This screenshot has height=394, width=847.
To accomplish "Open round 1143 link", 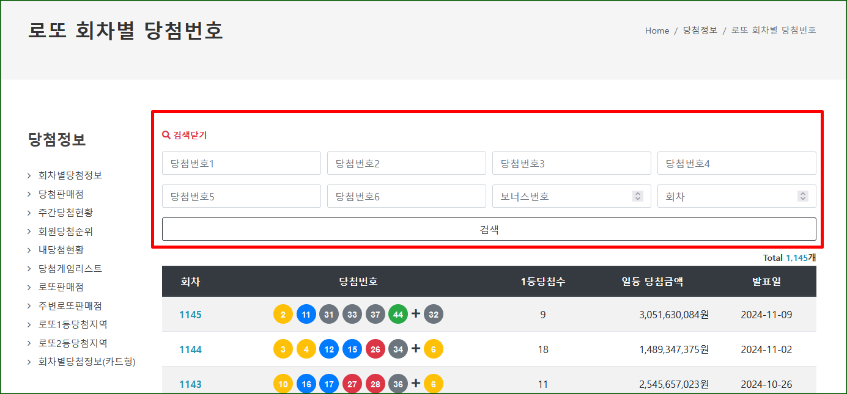I will (x=191, y=384).
